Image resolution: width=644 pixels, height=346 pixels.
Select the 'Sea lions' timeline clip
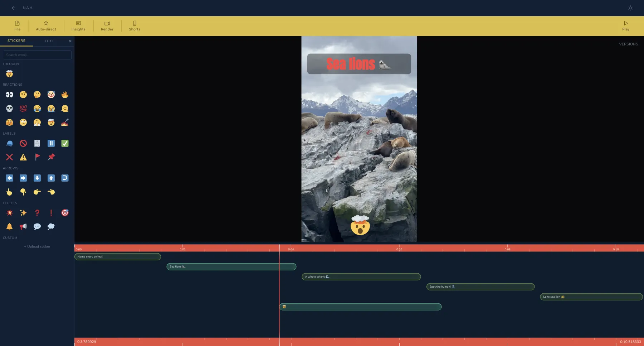231,267
